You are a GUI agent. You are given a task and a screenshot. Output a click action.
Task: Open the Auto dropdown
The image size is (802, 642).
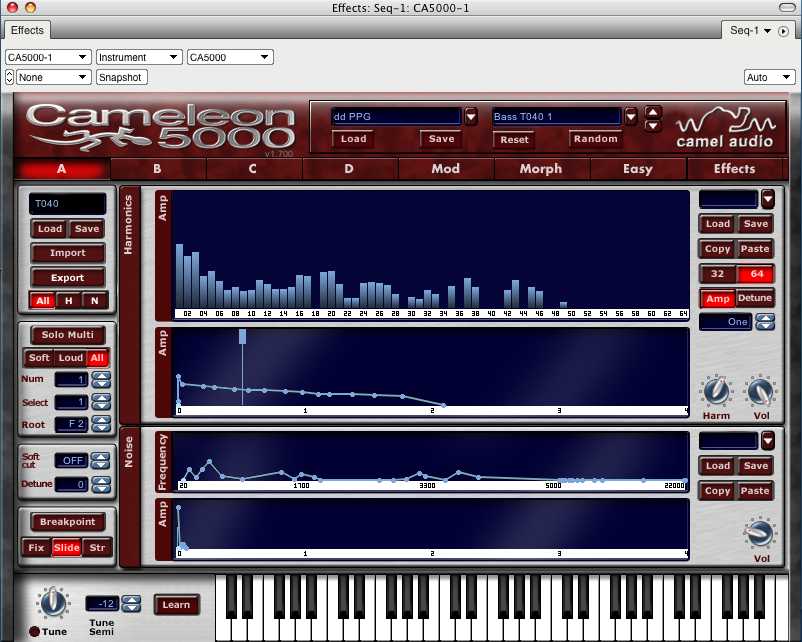(x=769, y=77)
